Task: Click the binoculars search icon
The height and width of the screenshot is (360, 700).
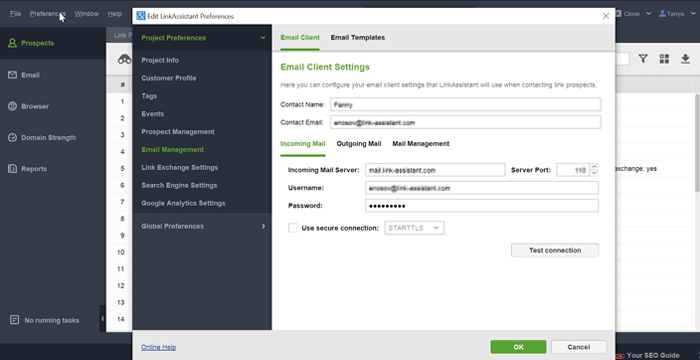Action: point(124,59)
